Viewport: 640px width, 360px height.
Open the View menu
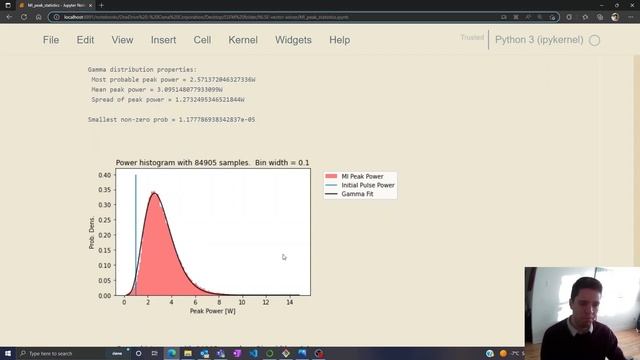point(122,40)
